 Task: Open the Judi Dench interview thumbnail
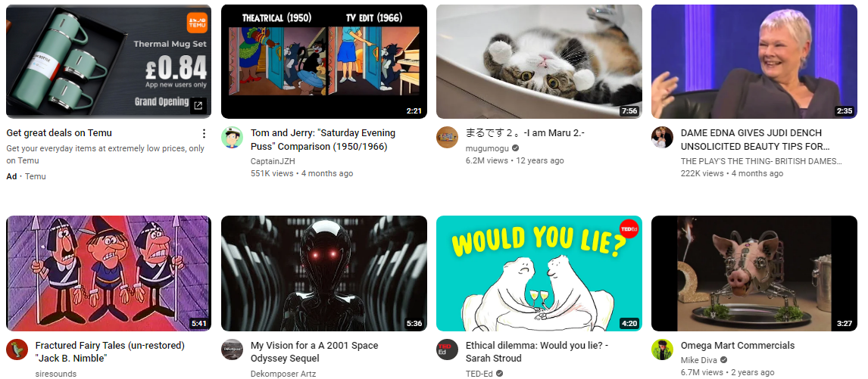point(754,61)
